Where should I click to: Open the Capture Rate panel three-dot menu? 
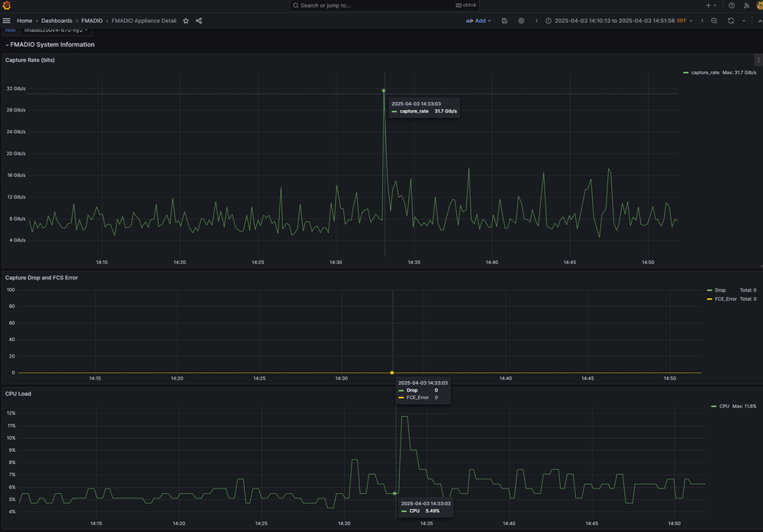758,60
